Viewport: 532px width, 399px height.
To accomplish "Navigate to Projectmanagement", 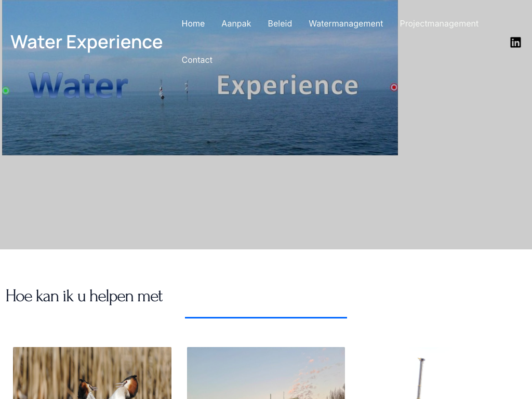I will click(439, 24).
